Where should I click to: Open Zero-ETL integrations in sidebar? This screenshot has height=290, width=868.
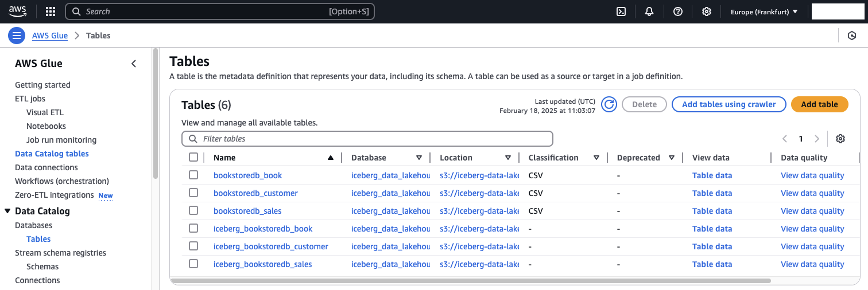point(55,195)
